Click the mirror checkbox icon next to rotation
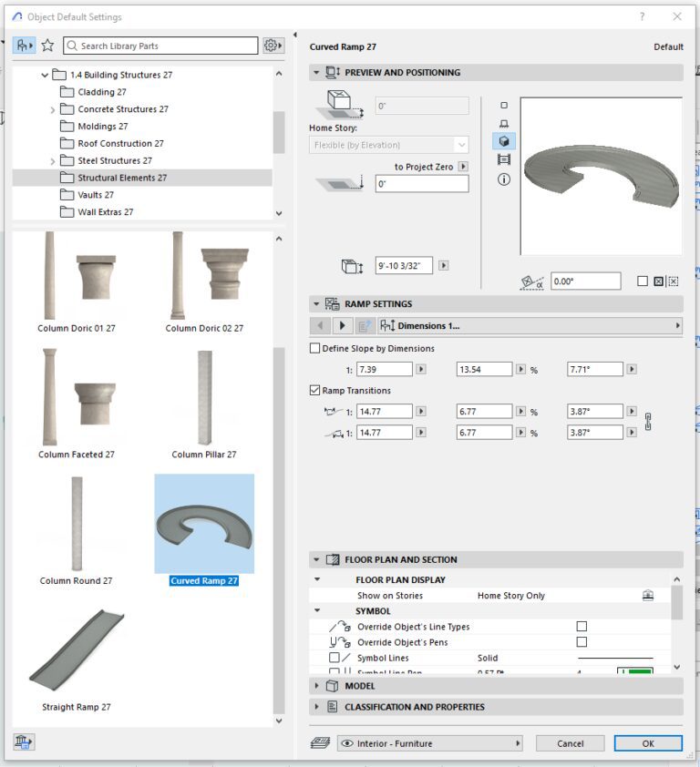 658,281
